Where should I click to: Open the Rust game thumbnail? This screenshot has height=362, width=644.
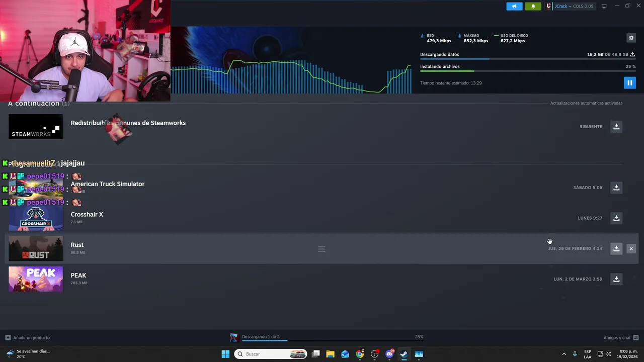point(36,248)
